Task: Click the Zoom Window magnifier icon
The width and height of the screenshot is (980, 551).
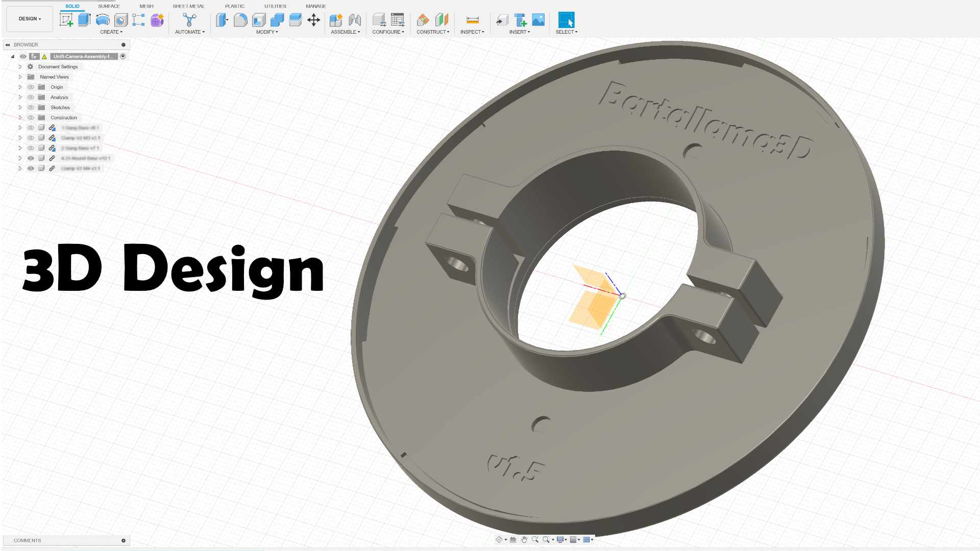Action: 546,539
